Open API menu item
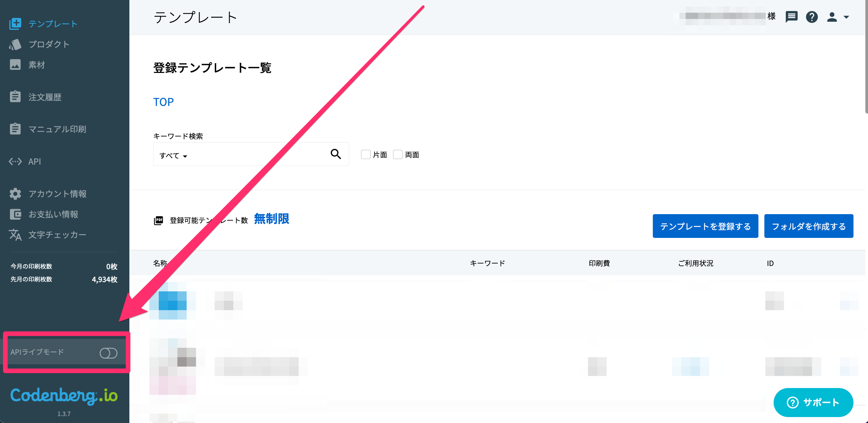Viewport: 868px width, 423px height. click(x=34, y=161)
